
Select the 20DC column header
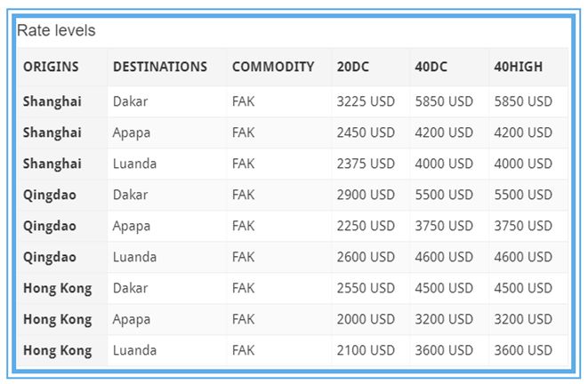point(355,67)
